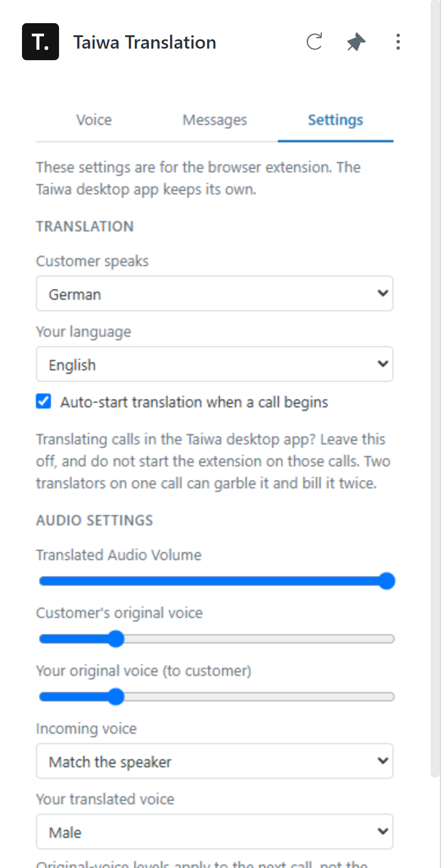
Task: Open the three-dot more options menu
Action: (x=398, y=42)
